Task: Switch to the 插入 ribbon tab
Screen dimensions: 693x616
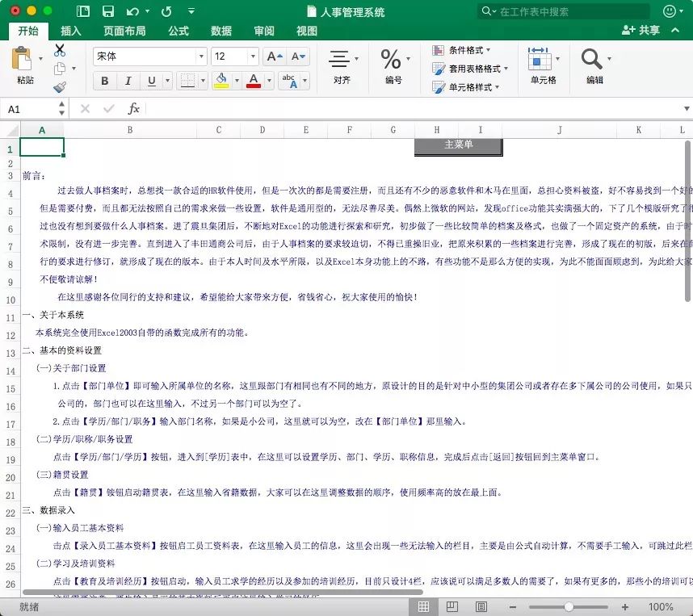Action: click(x=69, y=30)
